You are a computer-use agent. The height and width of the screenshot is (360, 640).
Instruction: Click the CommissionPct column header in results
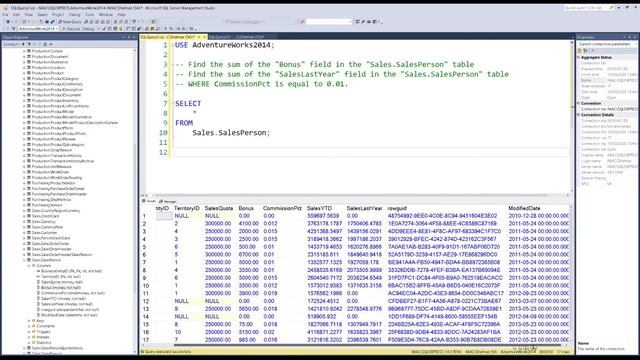point(282,208)
